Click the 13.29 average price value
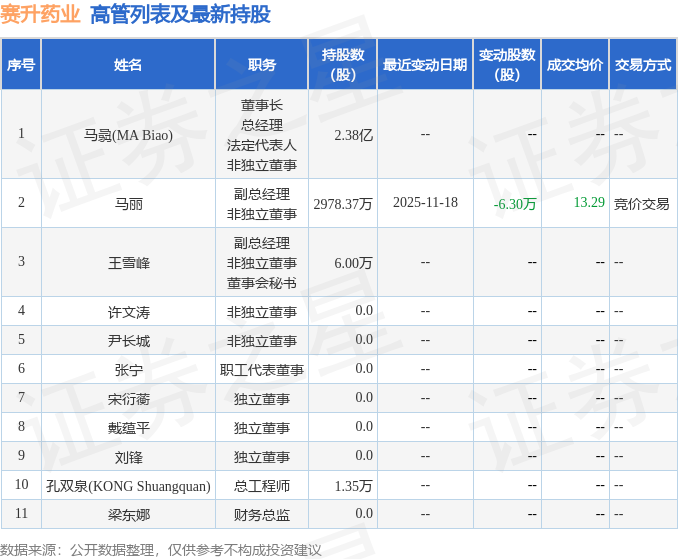The height and width of the screenshot is (559, 678). tap(588, 203)
